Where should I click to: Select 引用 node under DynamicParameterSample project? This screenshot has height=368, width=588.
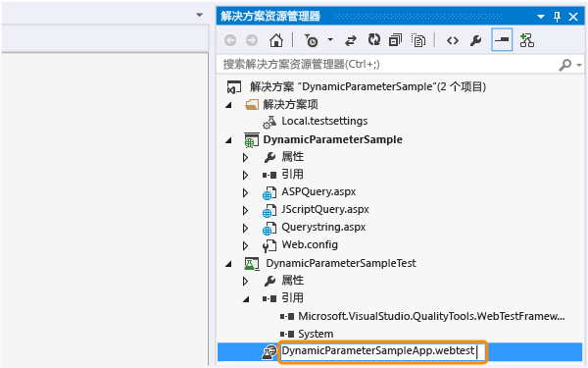click(x=292, y=175)
